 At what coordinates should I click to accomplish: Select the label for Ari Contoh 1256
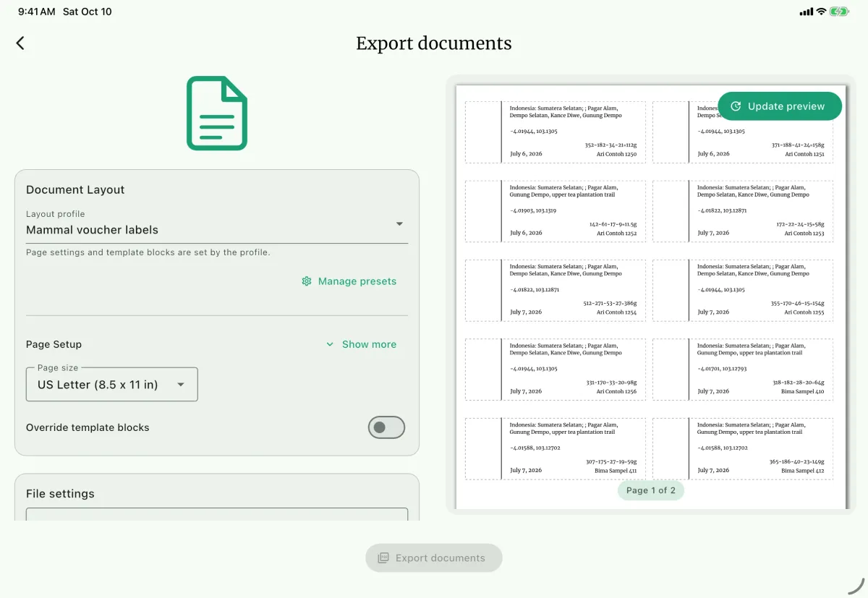(556, 370)
